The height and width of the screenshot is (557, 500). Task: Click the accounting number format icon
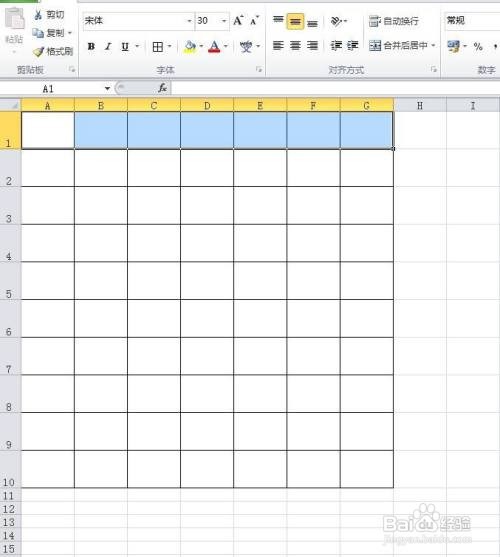(x=453, y=46)
